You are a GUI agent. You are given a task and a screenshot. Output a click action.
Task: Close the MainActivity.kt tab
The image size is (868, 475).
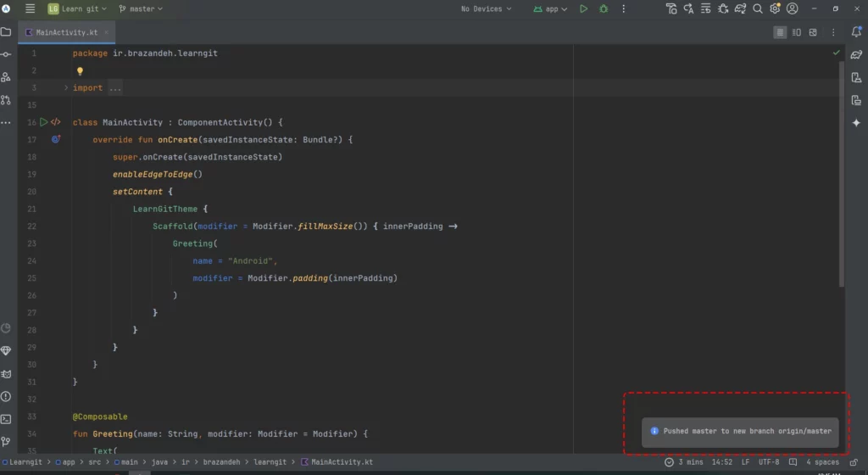pyautogui.click(x=106, y=32)
